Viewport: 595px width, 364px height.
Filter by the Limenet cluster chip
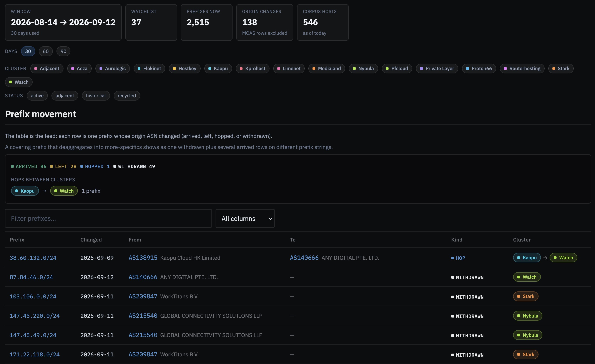(x=289, y=68)
